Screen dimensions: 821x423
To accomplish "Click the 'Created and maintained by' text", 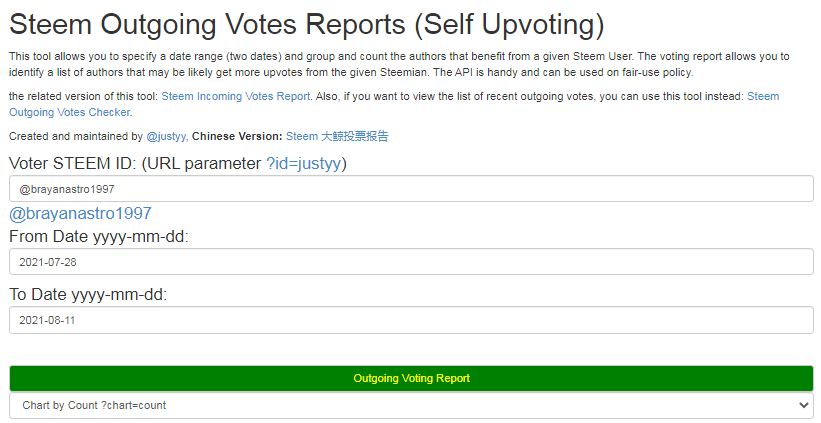I will click(x=76, y=137).
